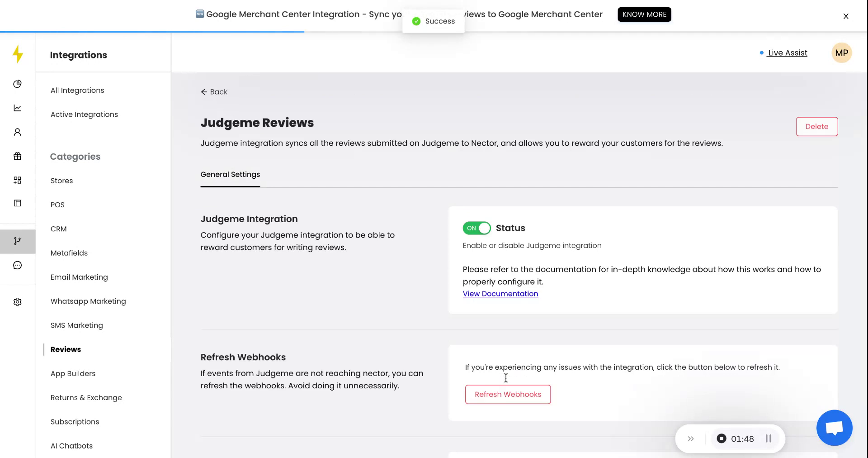The image size is (868, 458).
Task: Go to Active Integrations
Action: (84, 114)
